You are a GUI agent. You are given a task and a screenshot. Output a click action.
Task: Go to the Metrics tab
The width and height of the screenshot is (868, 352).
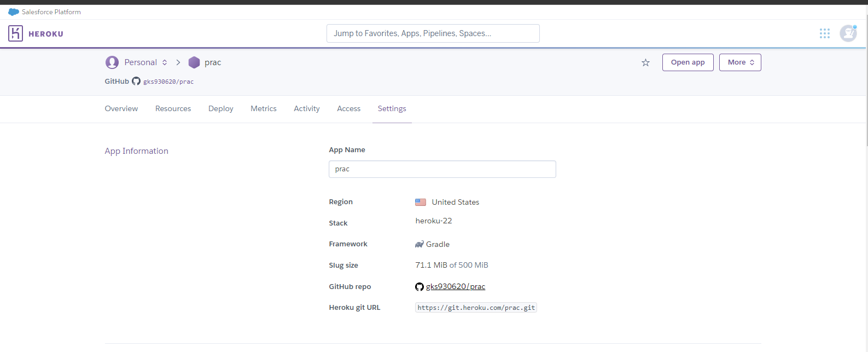point(264,108)
